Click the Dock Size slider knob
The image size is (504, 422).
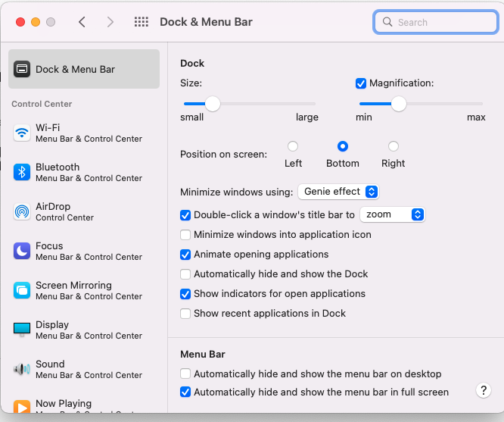(x=213, y=104)
